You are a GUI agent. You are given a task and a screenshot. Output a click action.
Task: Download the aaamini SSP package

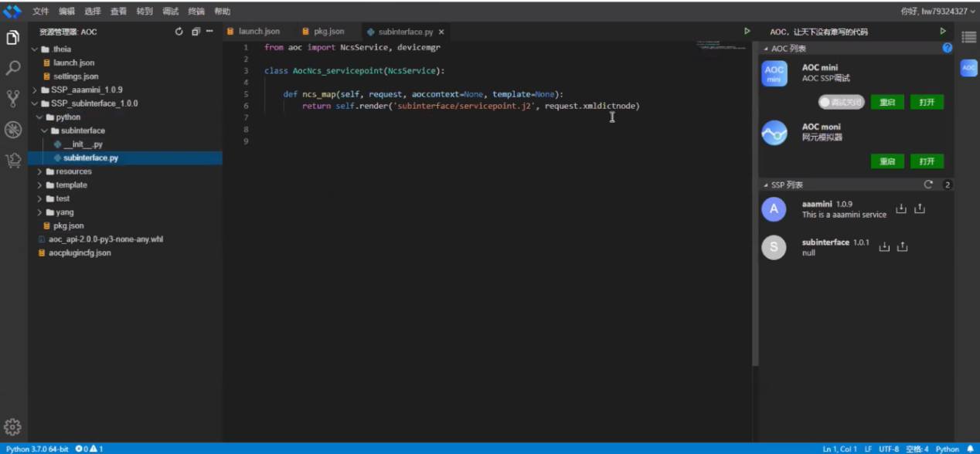pos(901,208)
